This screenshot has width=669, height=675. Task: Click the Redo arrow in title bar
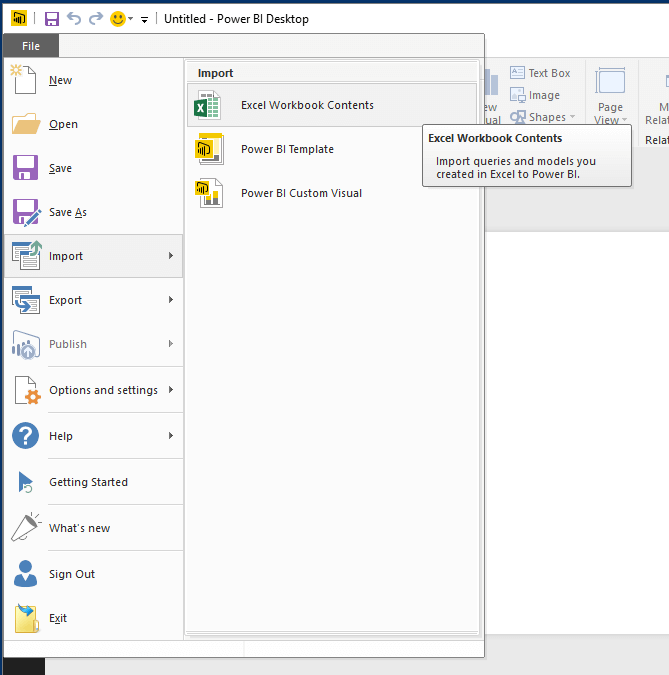96,19
